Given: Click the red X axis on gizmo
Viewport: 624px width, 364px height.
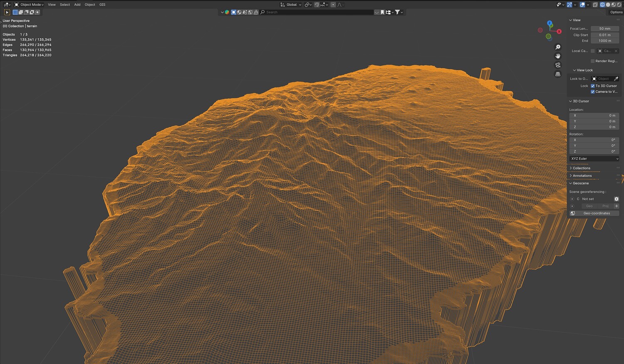Looking at the screenshot, I should click(x=559, y=32).
